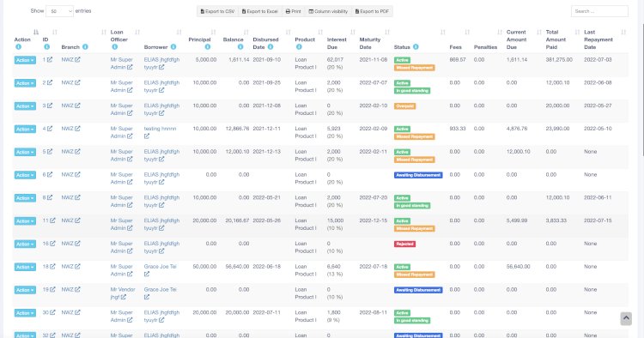Sort table by Fees column arrows
644x338 pixels.
click(467, 32)
